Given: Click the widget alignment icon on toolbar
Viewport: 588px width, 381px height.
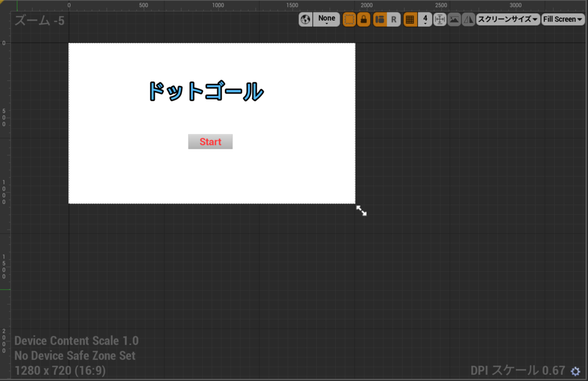Looking at the screenshot, I should [x=379, y=19].
